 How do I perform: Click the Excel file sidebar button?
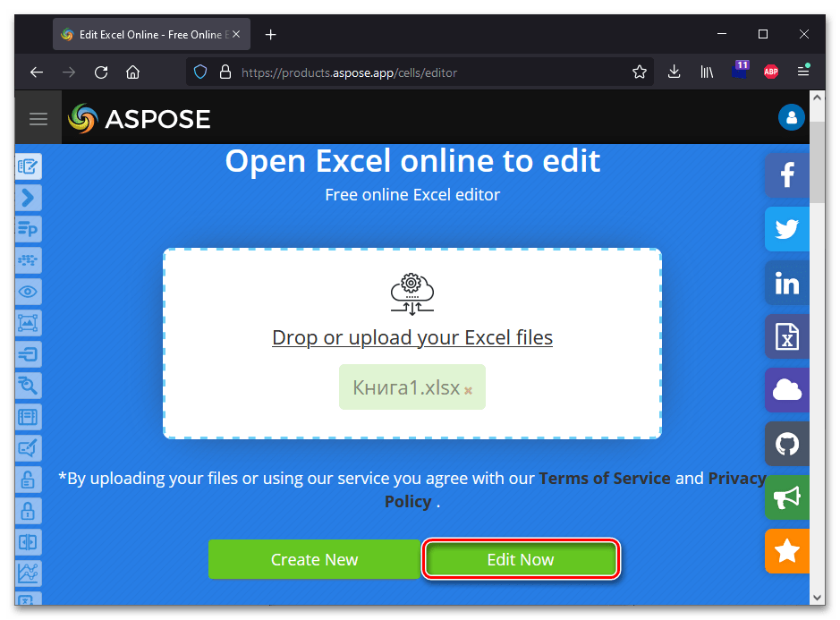pyautogui.click(x=787, y=336)
